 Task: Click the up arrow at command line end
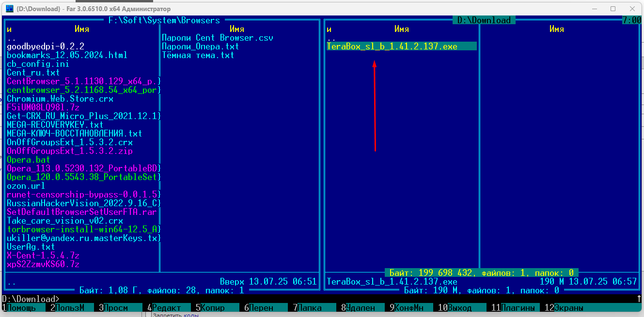639,299
